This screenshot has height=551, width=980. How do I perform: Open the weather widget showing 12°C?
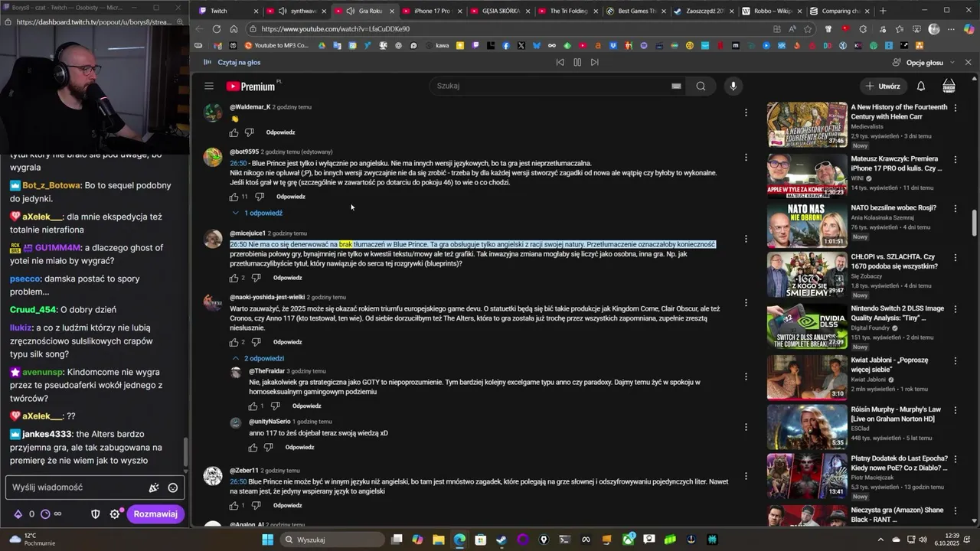[x=31, y=540]
